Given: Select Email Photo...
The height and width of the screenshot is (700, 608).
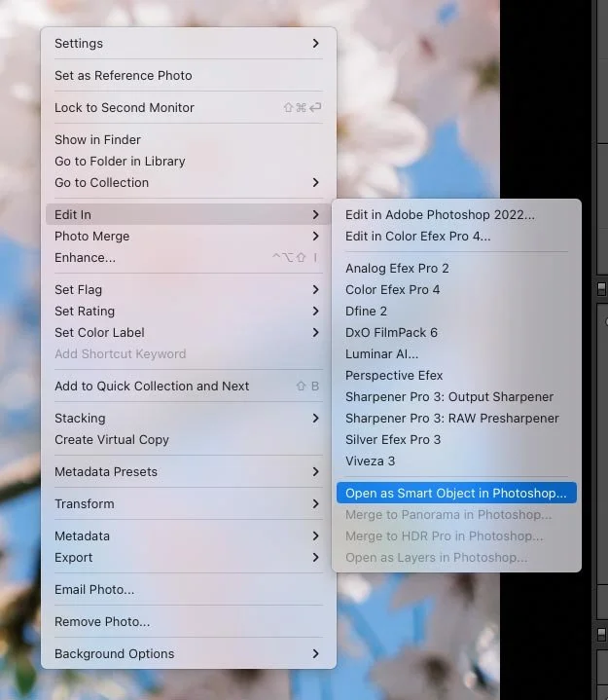Looking at the screenshot, I should [x=189, y=590].
